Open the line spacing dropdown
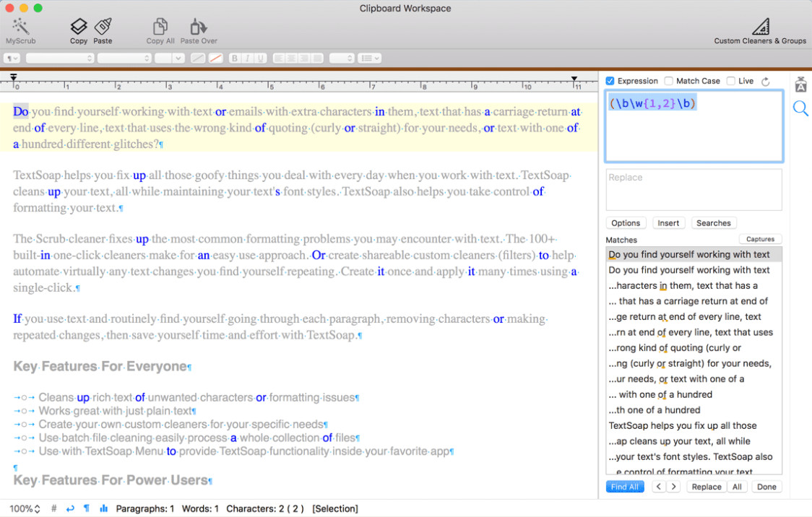The width and height of the screenshot is (812, 517). [342, 58]
